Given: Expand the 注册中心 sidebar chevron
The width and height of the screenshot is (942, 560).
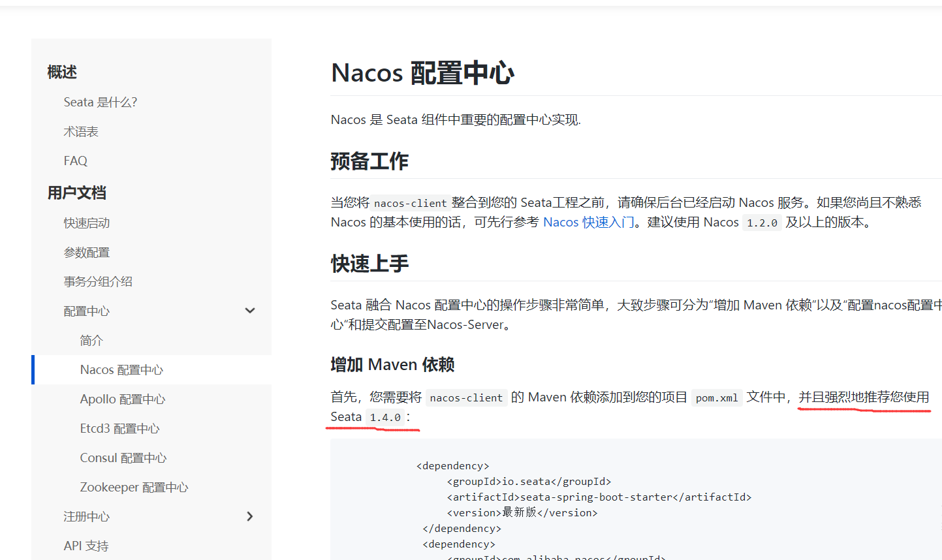Looking at the screenshot, I should tap(249, 516).
